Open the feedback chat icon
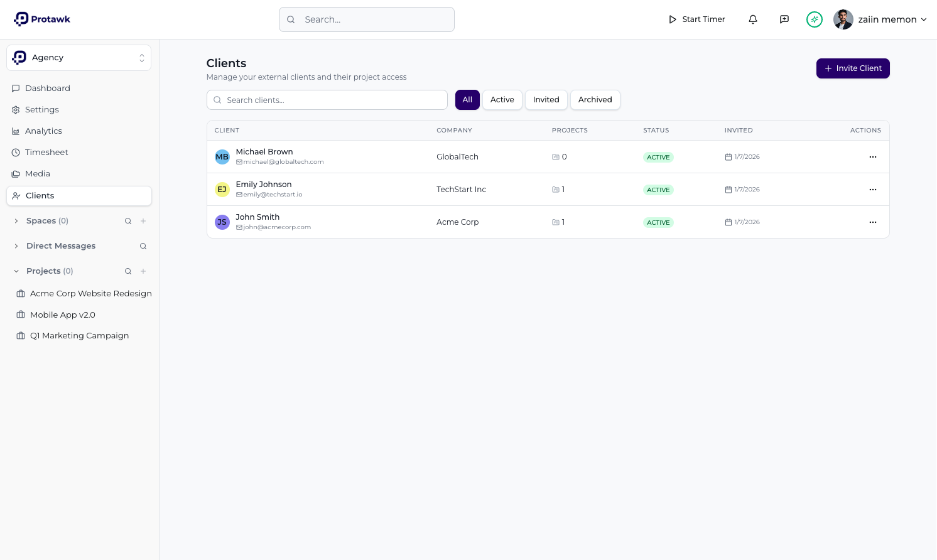The width and height of the screenshot is (937, 560). [784, 19]
